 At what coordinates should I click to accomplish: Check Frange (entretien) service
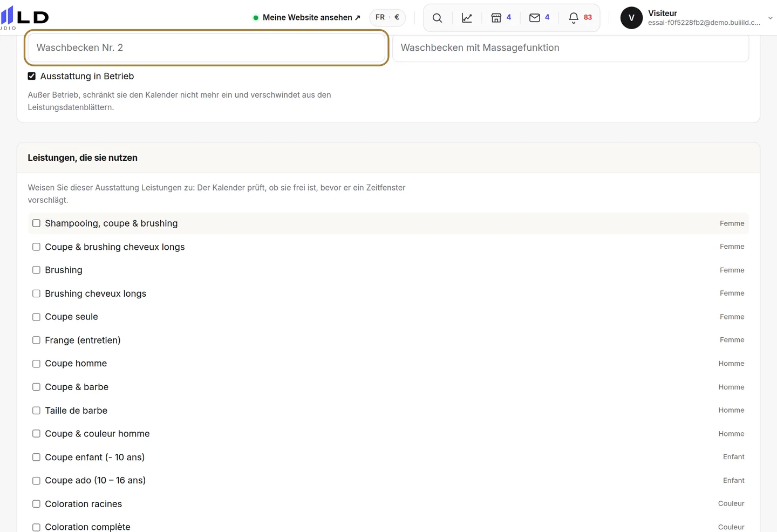coord(36,340)
